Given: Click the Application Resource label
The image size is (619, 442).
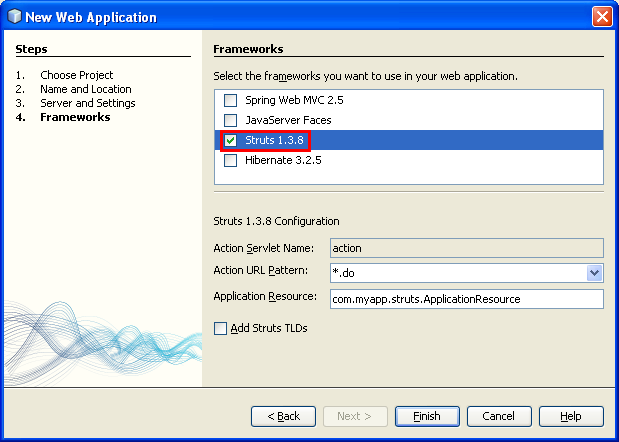Looking at the screenshot, I should [265, 296].
